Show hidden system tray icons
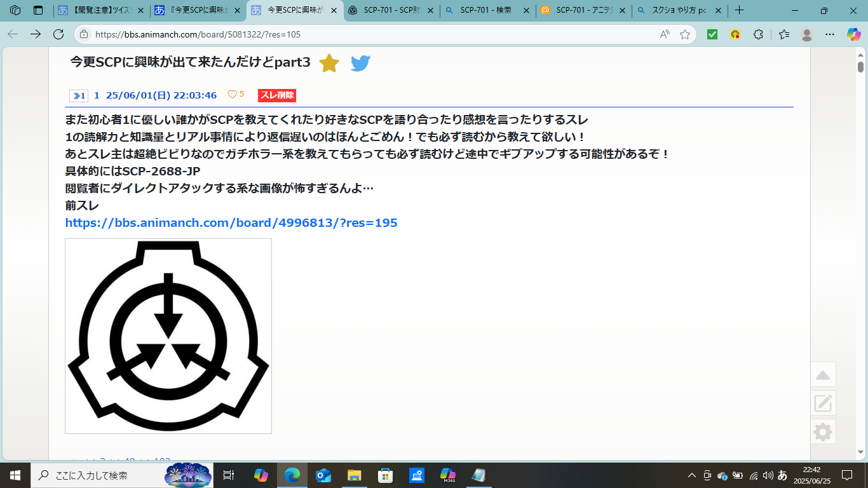This screenshot has height=488, width=868. [692, 475]
